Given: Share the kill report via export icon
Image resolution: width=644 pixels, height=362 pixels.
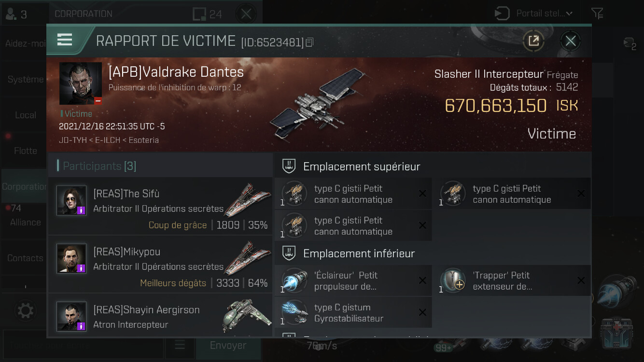Looking at the screenshot, I should tap(533, 41).
